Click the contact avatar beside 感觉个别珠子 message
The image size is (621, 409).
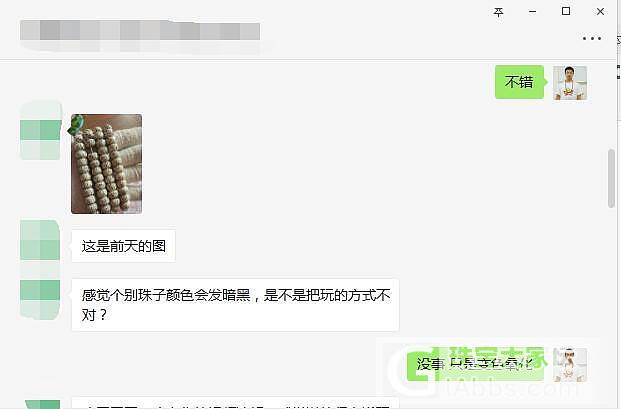40,299
